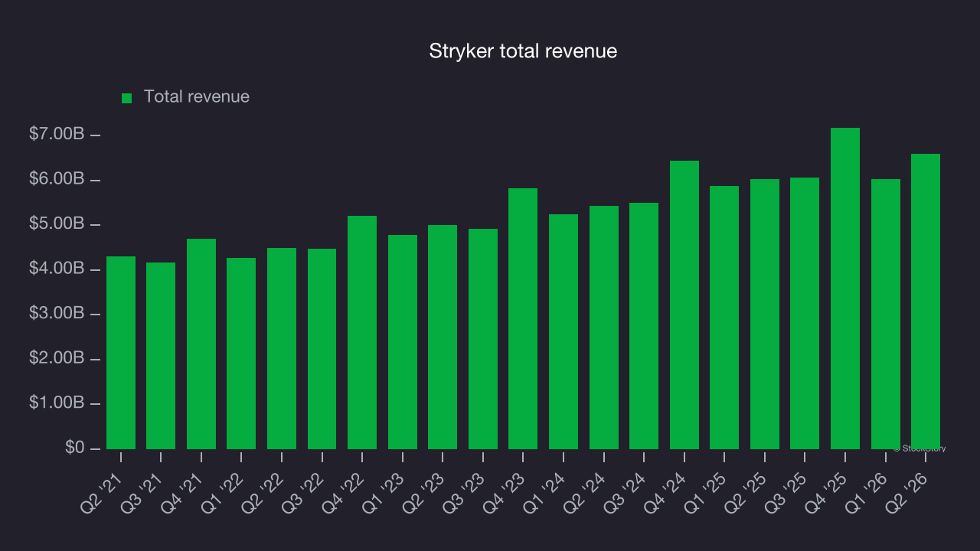
Task: Pick the Q2 '23 revenue bar
Action: coord(443,337)
